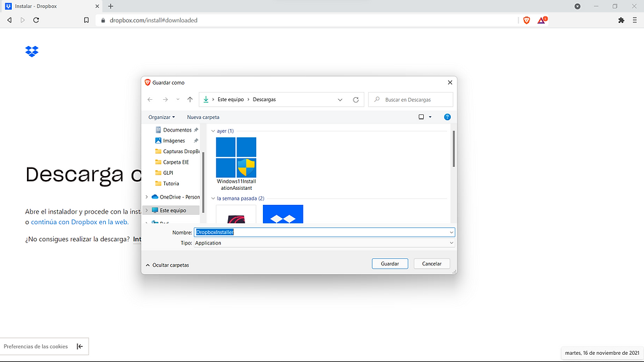
Task: Expand the Este equipo tree node
Action: (x=147, y=210)
